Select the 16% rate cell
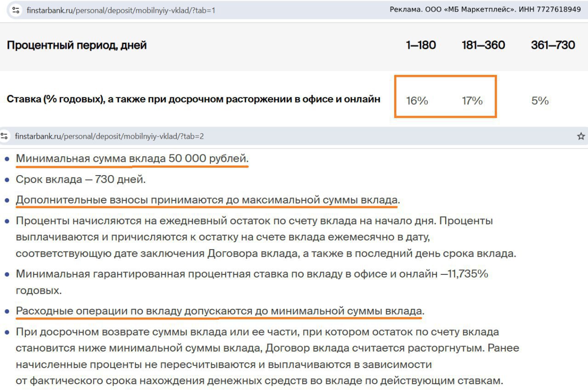The image size is (588, 392). tap(417, 101)
